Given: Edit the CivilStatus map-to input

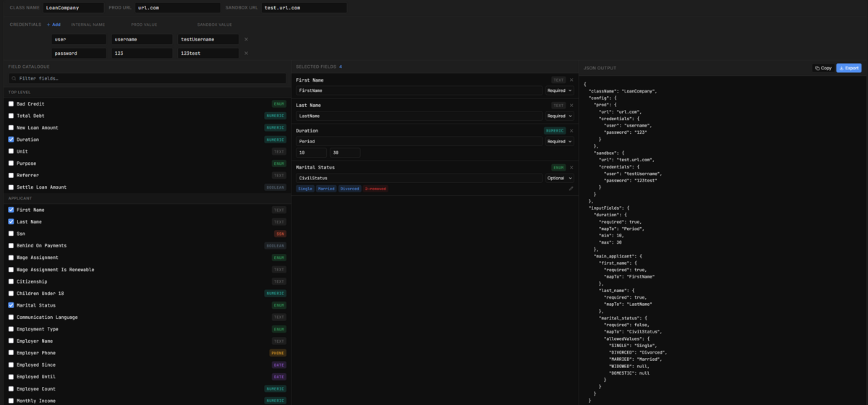Looking at the screenshot, I should tap(419, 178).
